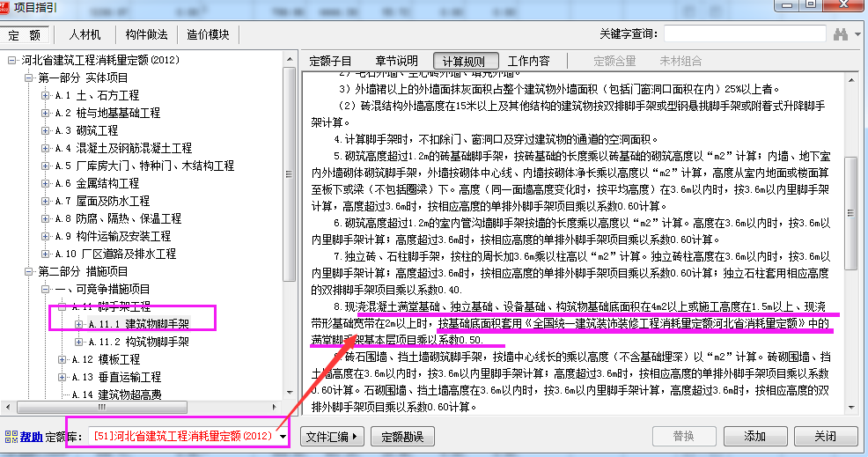Click the QR code icon beside 帮助

[x=11, y=437]
